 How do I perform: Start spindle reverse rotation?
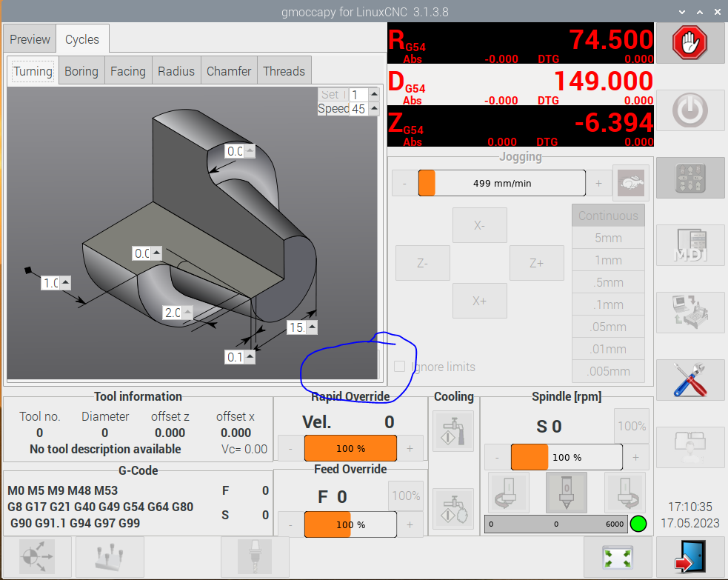tap(508, 493)
